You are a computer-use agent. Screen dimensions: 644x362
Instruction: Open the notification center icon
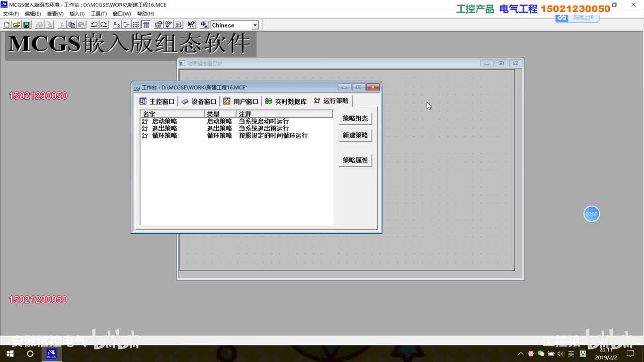tap(630, 354)
